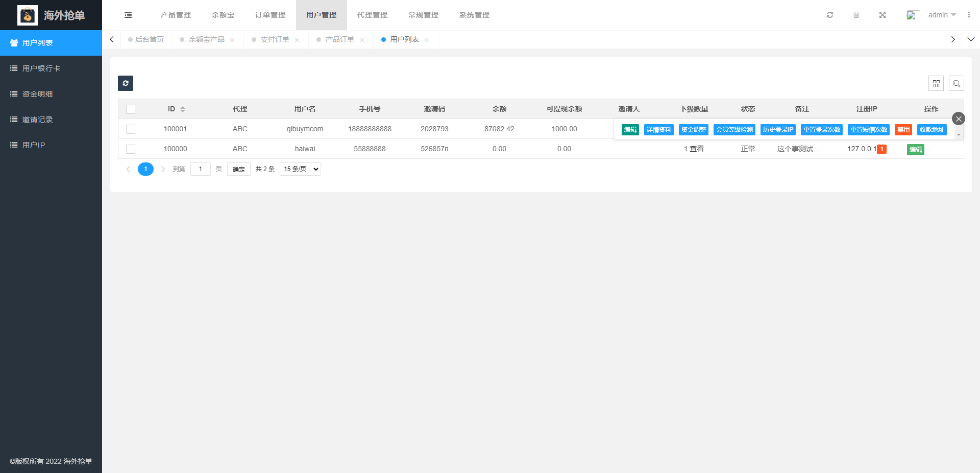The image size is (980, 473).
Task: Click the three-dot more options icon
Action: pos(968,15)
